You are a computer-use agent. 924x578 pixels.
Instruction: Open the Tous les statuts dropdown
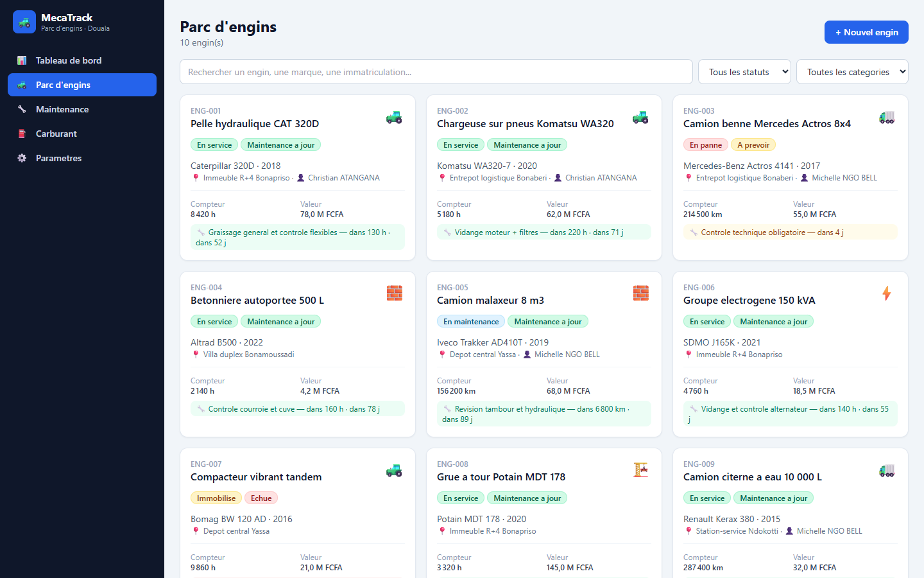(745, 72)
